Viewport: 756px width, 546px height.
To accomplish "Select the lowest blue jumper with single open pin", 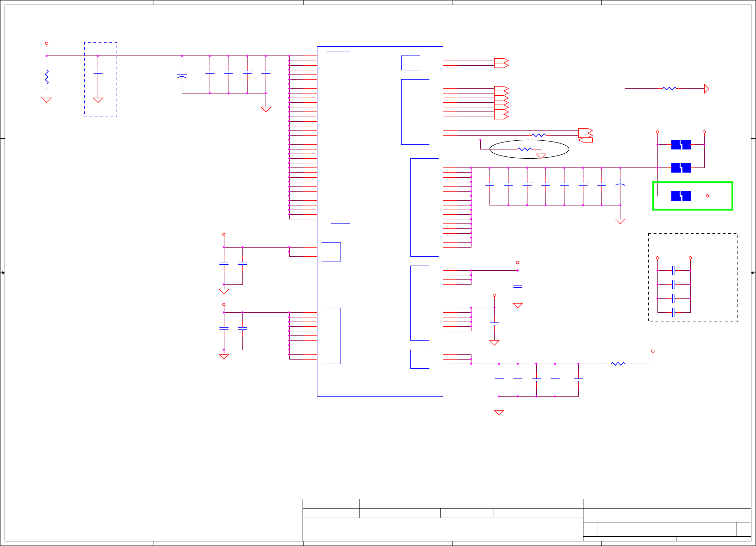I will pyautogui.click(x=681, y=196).
